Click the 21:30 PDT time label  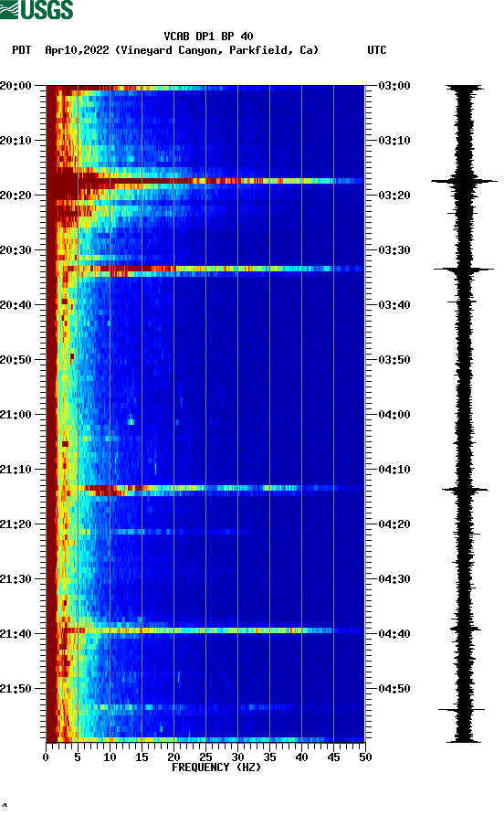[x=16, y=579]
